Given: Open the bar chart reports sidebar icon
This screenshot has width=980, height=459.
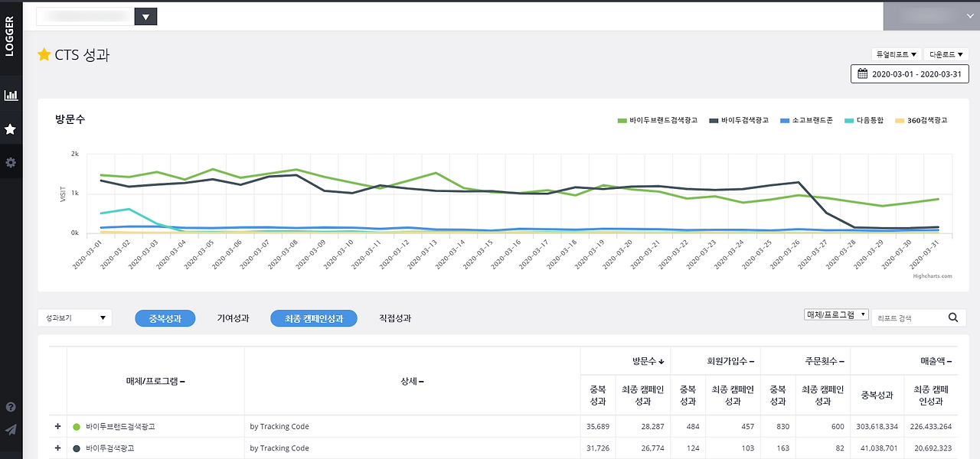Looking at the screenshot, I should (x=11, y=96).
